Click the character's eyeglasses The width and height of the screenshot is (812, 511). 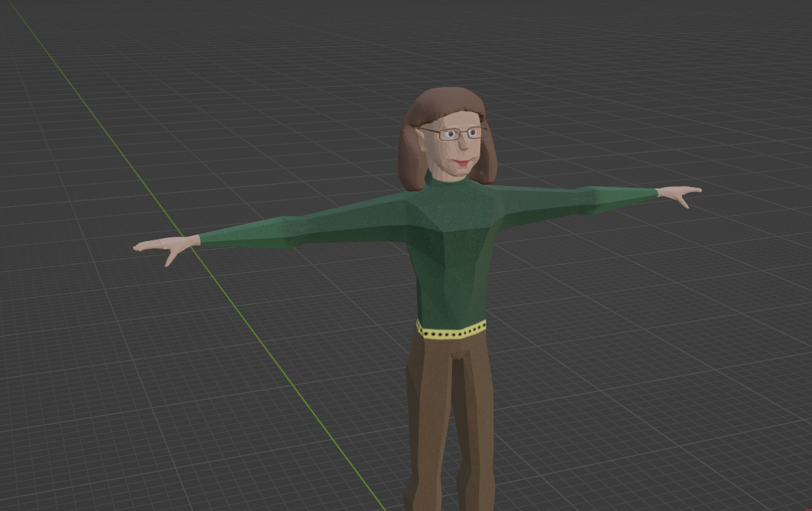pyautogui.click(x=459, y=134)
